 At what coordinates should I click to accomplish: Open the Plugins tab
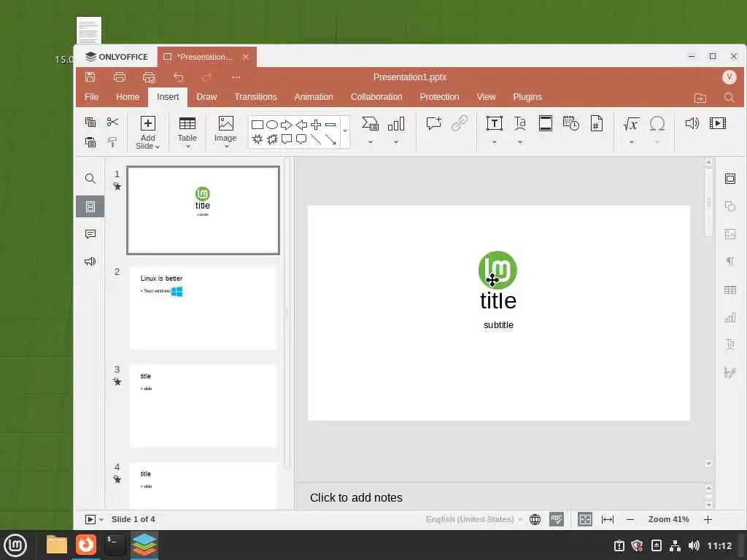[527, 97]
